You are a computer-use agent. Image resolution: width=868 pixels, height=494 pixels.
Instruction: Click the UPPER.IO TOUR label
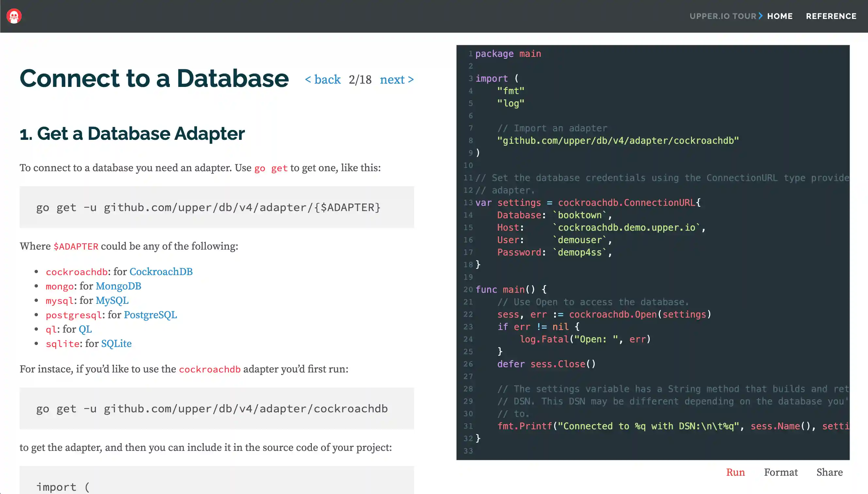(x=723, y=16)
